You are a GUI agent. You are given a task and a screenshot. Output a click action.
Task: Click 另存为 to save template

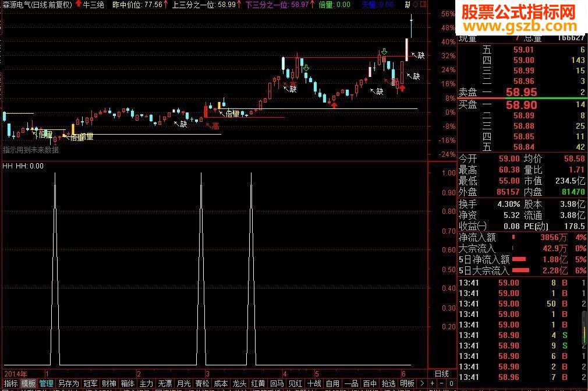[x=68, y=383]
